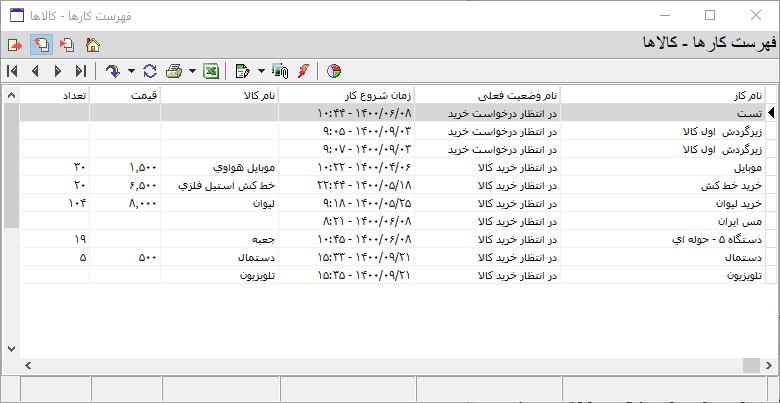Export the list to Excel
Screen dimensions: 780x403
point(212,71)
